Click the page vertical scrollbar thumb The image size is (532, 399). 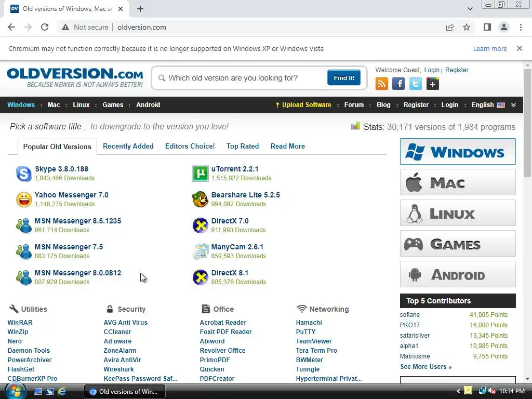[x=527, y=123]
